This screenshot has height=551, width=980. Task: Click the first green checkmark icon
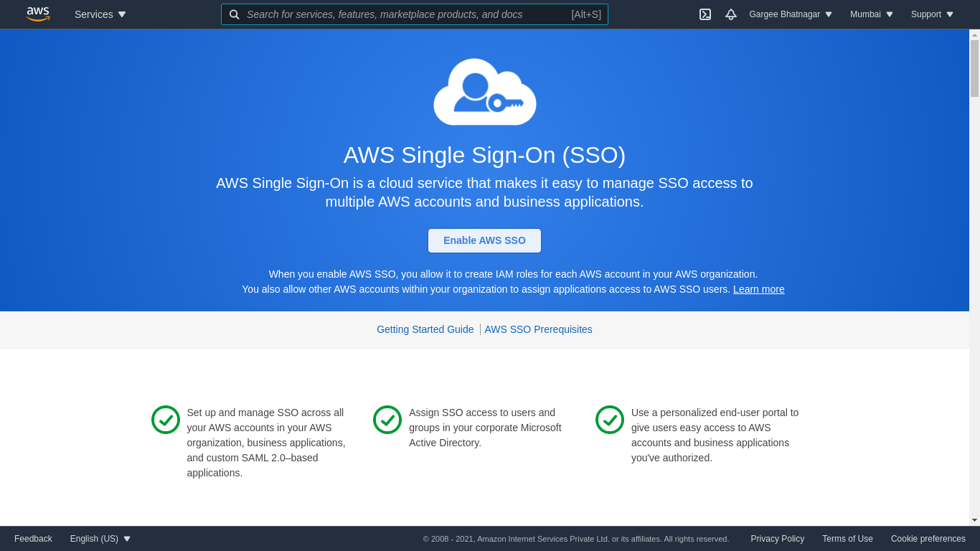[166, 420]
